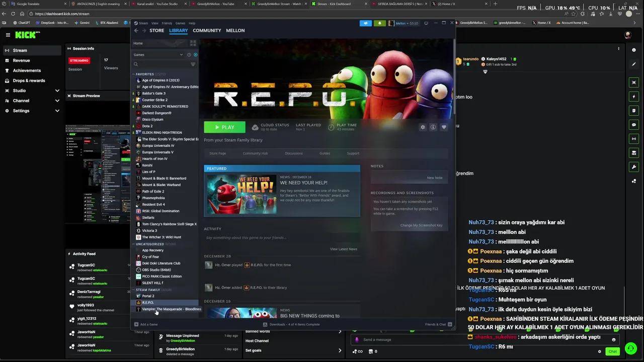Open the Guides tab for R.E.P.O.

click(325, 153)
